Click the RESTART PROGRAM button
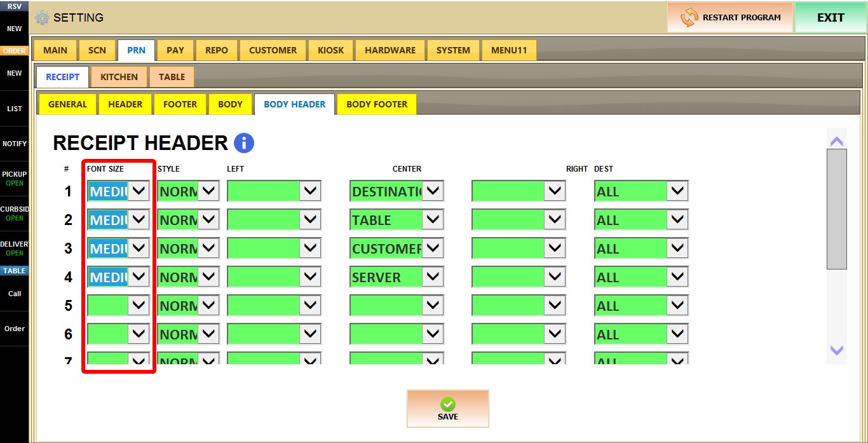The width and height of the screenshot is (868, 443). tap(730, 18)
